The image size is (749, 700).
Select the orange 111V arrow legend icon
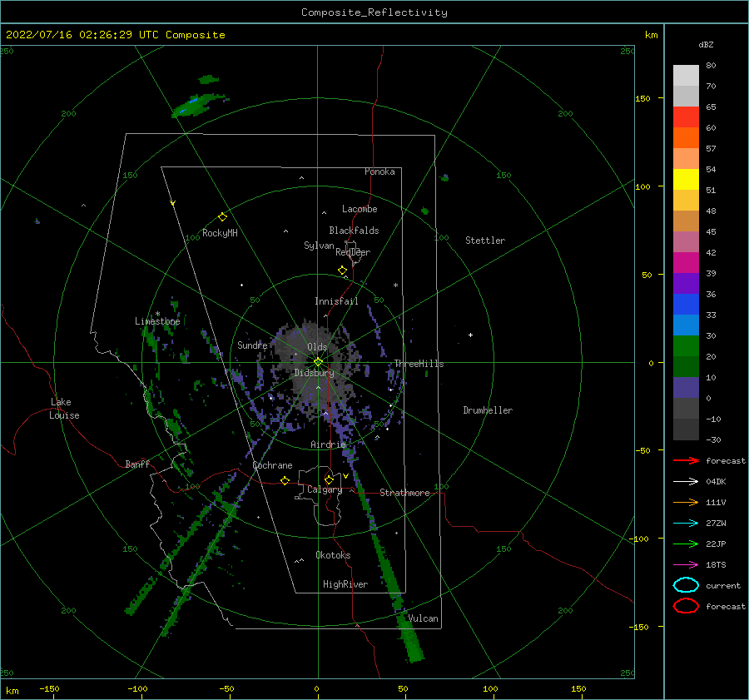(x=686, y=502)
